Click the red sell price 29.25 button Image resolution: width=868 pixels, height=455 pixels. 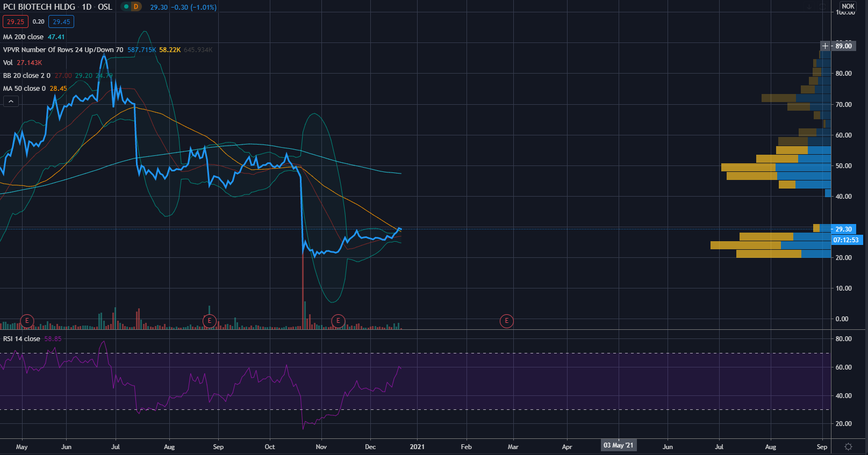tap(16, 22)
